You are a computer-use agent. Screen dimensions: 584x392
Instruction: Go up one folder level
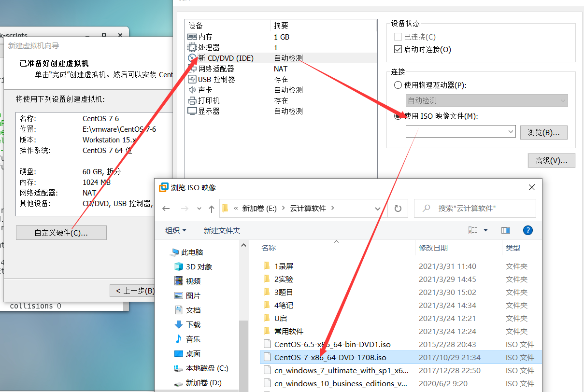pyautogui.click(x=211, y=209)
